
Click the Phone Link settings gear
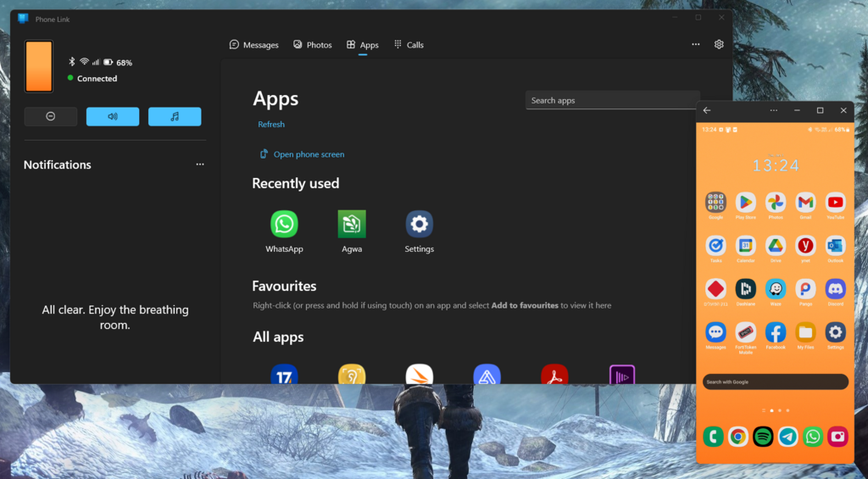pyautogui.click(x=719, y=44)
